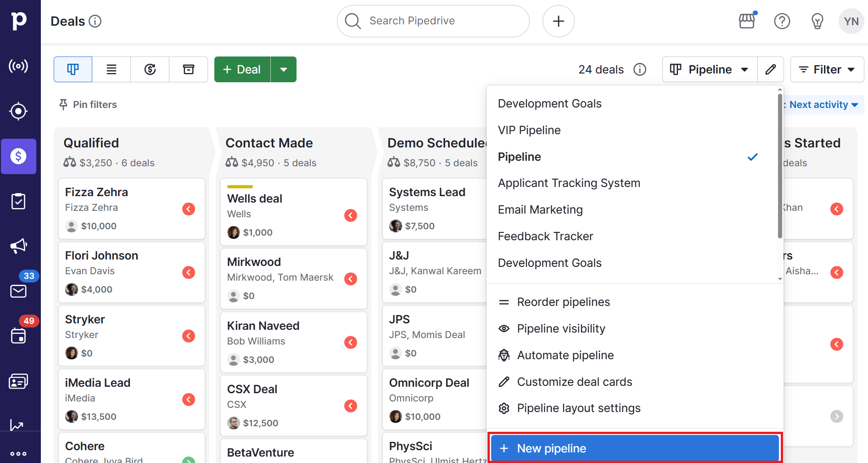Switch to pipeline kanban view

(73, 69)
